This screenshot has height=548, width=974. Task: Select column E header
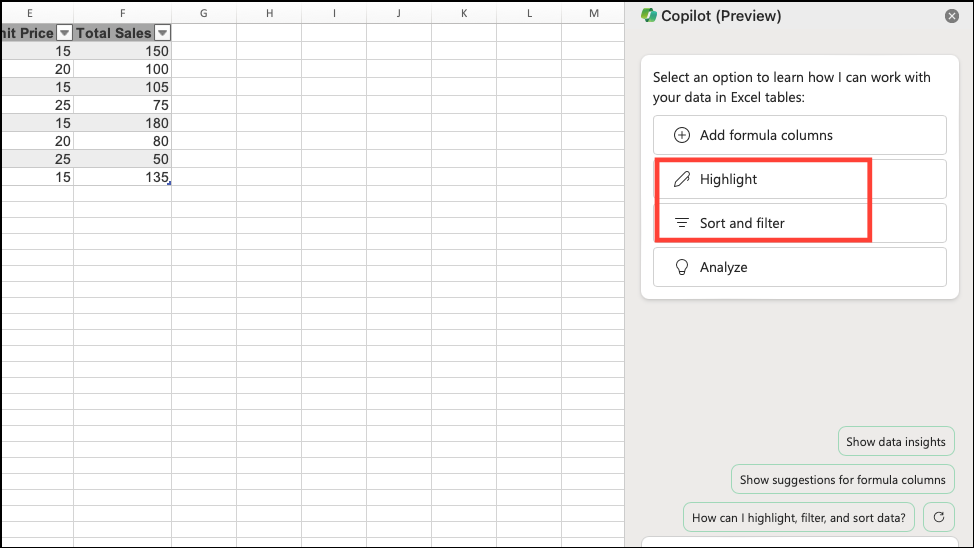click(x=37, y=13)
